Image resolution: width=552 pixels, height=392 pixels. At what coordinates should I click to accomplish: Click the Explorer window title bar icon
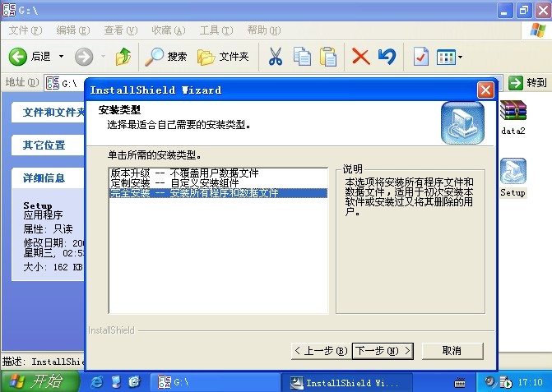(9, 10)
